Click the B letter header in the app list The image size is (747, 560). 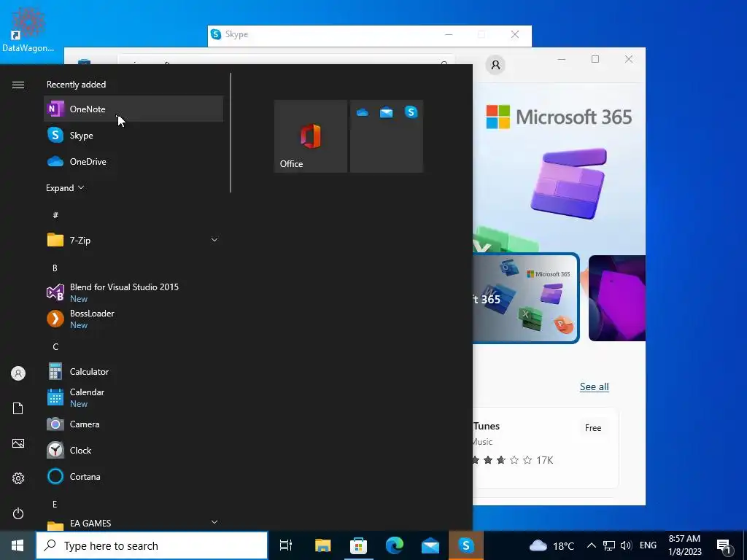[x=55, y=268]
